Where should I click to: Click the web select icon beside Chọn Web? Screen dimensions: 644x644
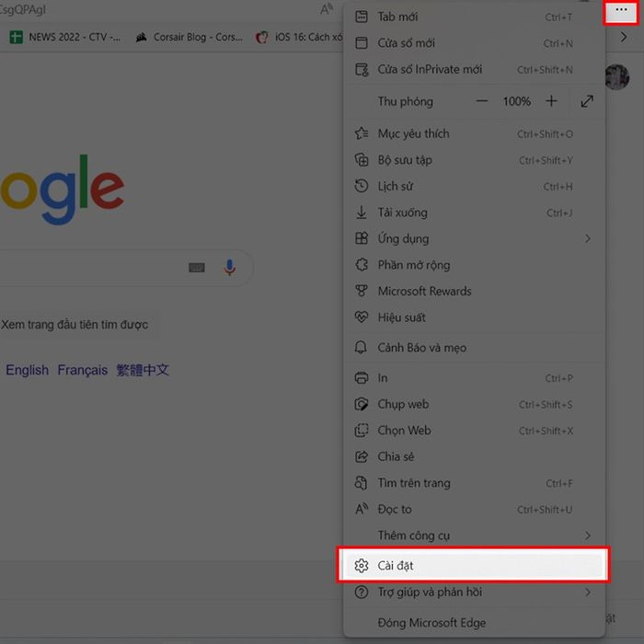(362, 431)
